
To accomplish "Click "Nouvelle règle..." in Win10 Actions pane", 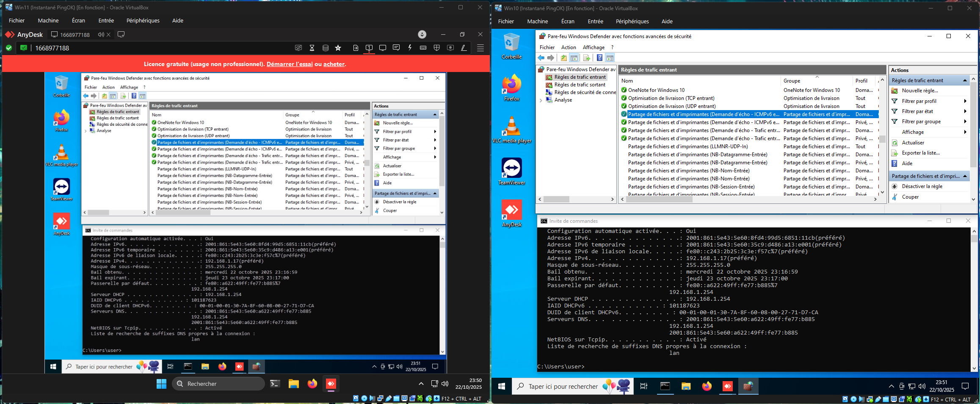I will click(x=920, y=91).
